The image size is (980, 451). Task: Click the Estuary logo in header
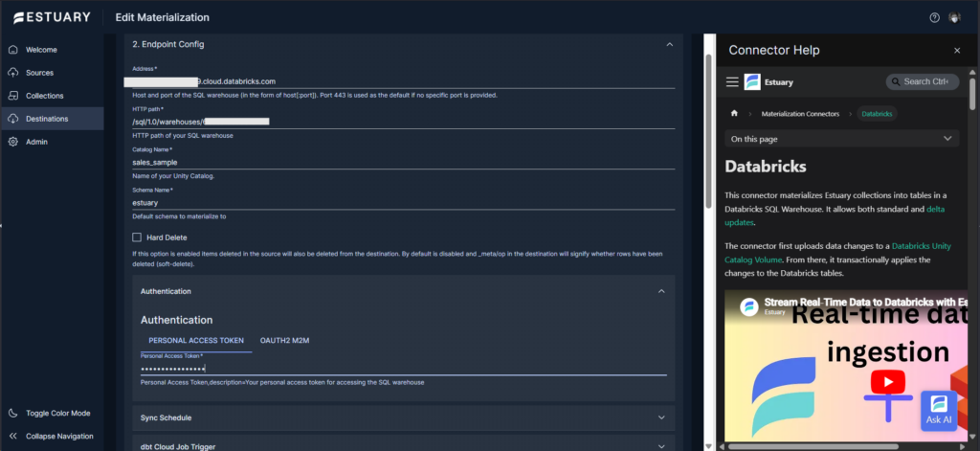pos(52,17)
